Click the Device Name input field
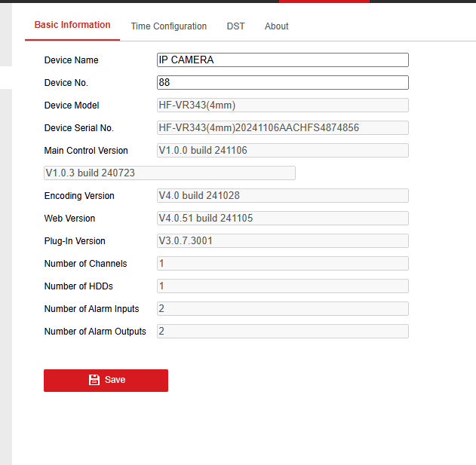The image size is (476, 465). tap(282, 60)
